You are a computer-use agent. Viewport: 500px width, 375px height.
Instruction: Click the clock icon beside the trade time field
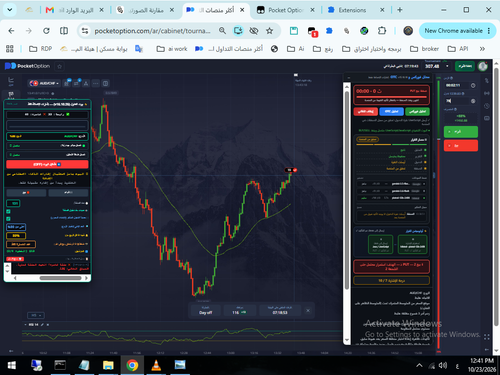[x=473, y=86]
